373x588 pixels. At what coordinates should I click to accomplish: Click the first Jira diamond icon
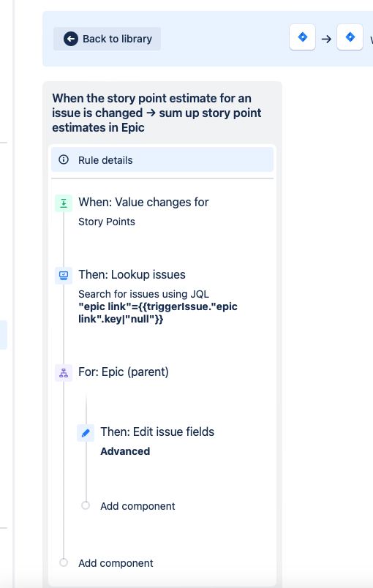pyautogui.click(x=303, y=37)
